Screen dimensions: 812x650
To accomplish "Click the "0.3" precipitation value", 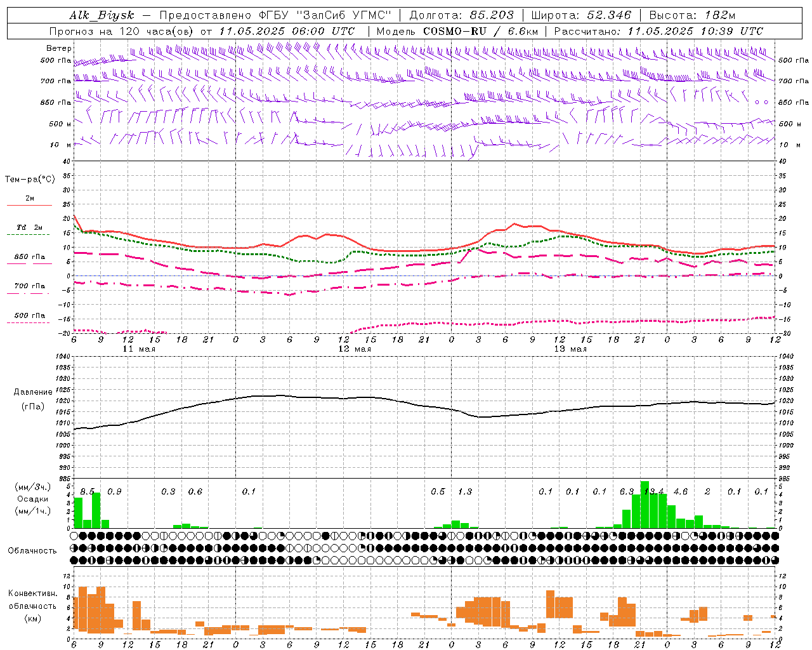I will 168,491.
